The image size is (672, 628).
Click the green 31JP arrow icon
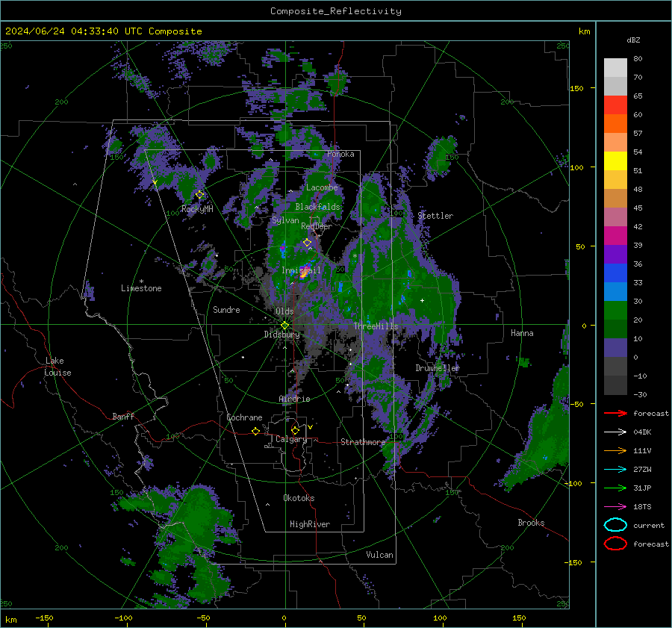coord(615,488)
